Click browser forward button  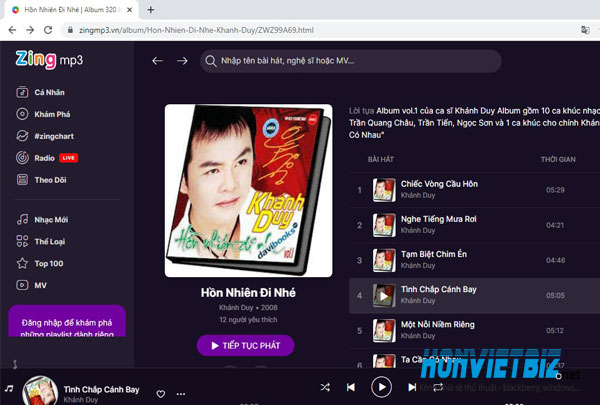point(30,30)
